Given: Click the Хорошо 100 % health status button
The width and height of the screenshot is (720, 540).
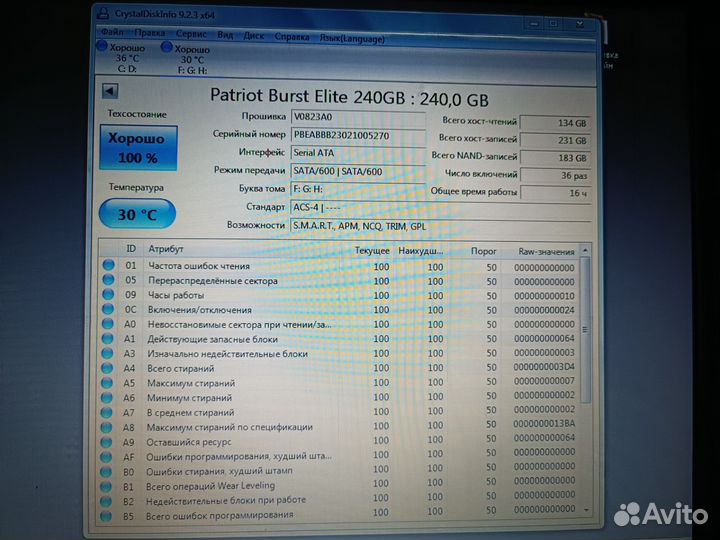Looking at the screenshot, I should (x=138, y=148).
